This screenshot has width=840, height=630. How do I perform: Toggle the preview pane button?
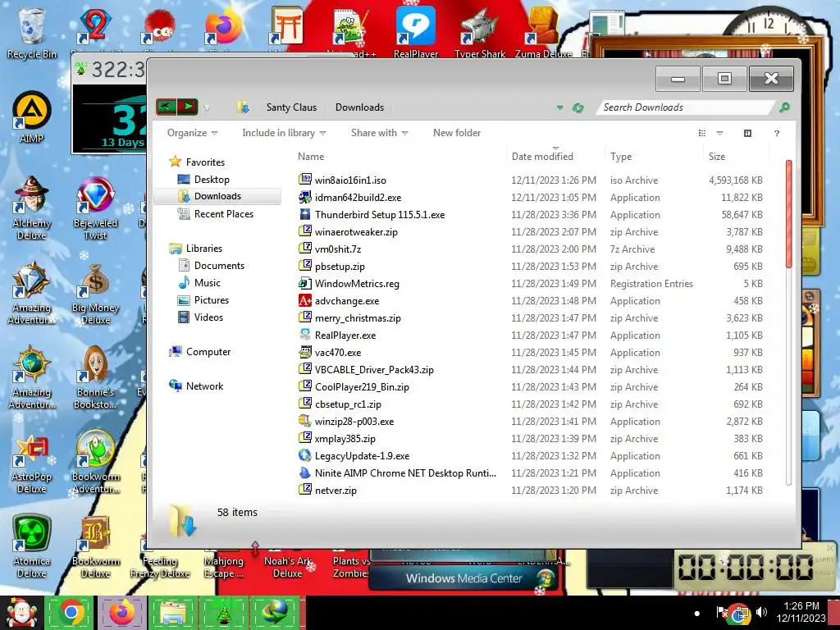[x=747, y=133]
